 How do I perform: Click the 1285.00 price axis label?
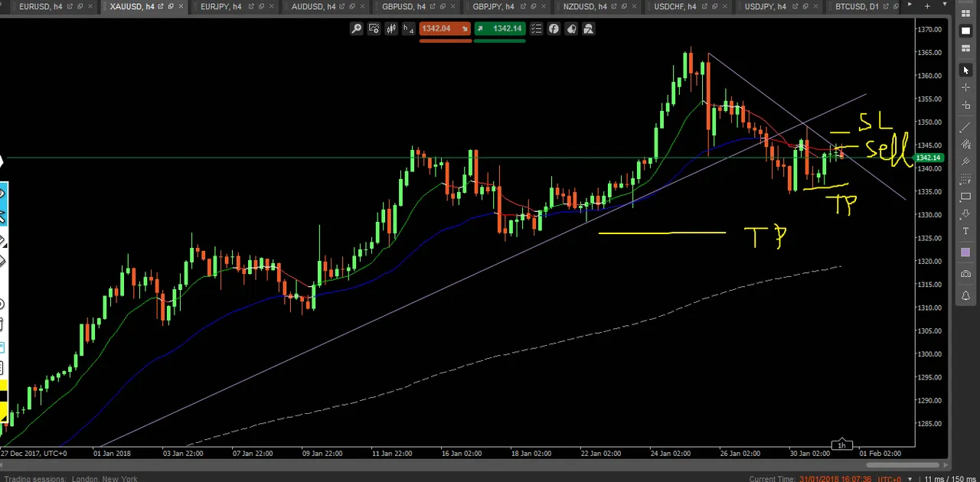tap(930, 424)
